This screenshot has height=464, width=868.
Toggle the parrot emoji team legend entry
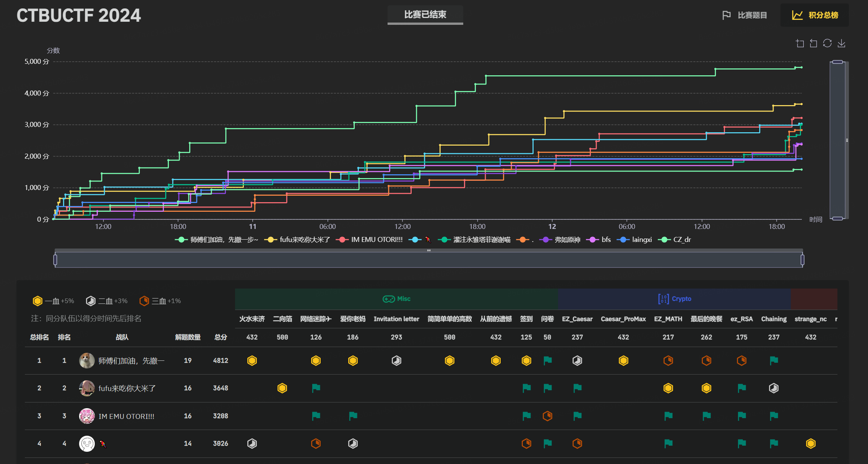coord(420,240)
